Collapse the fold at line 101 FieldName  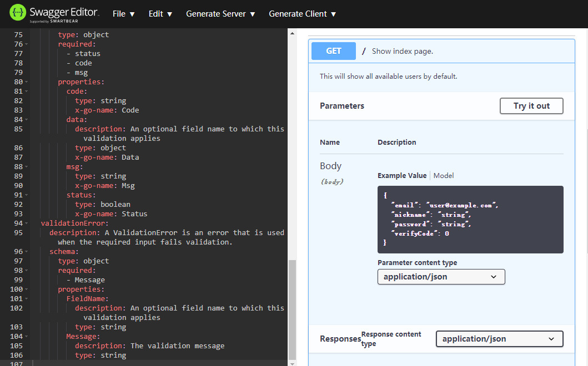coord(27,299)
